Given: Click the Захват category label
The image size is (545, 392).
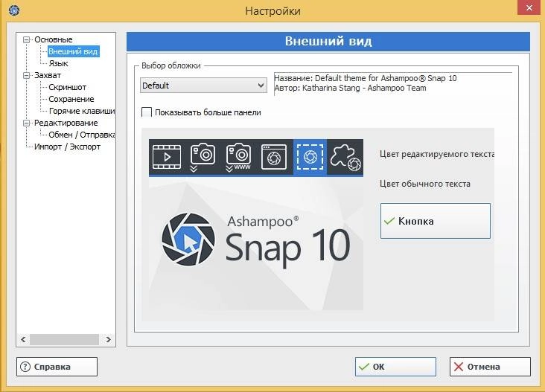Looking at the screenshot, I should pos(48,75).
